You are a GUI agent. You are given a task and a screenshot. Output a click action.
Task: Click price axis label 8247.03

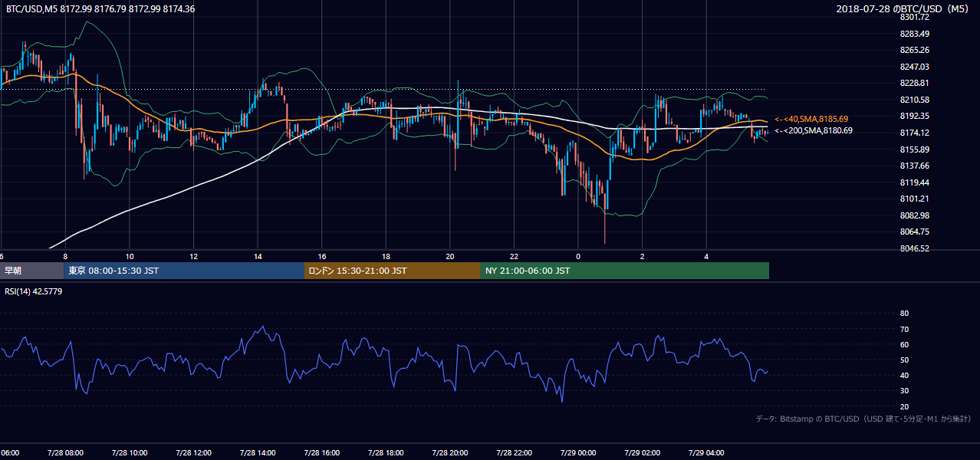915,67
